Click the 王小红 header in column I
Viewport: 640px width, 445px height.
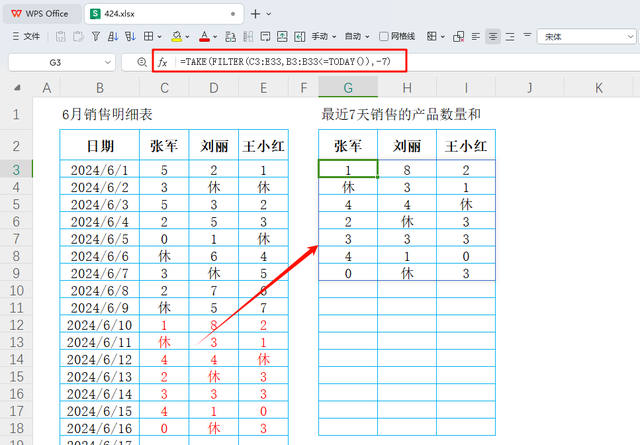point(466,146)
